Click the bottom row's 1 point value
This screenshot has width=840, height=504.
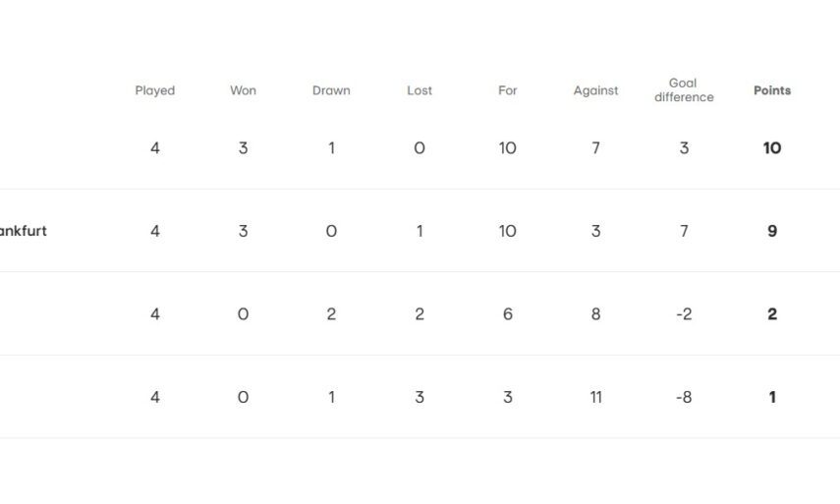pos(772,398)
